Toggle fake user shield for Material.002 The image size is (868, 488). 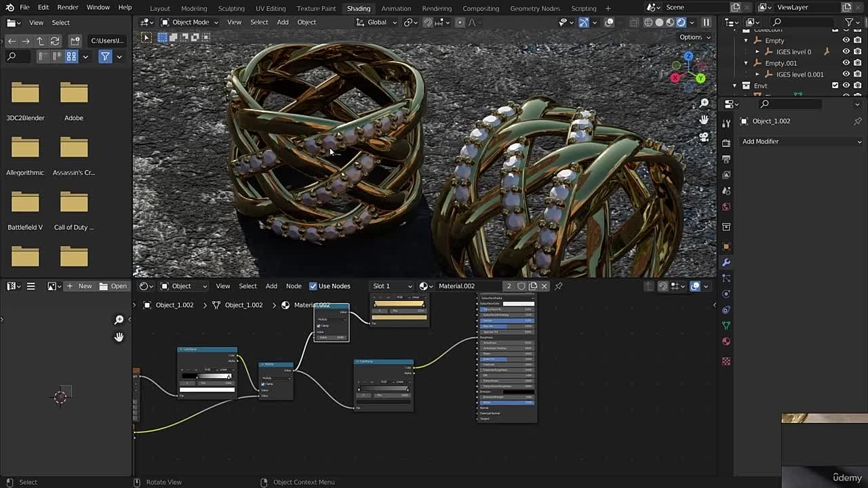point(521,286)
